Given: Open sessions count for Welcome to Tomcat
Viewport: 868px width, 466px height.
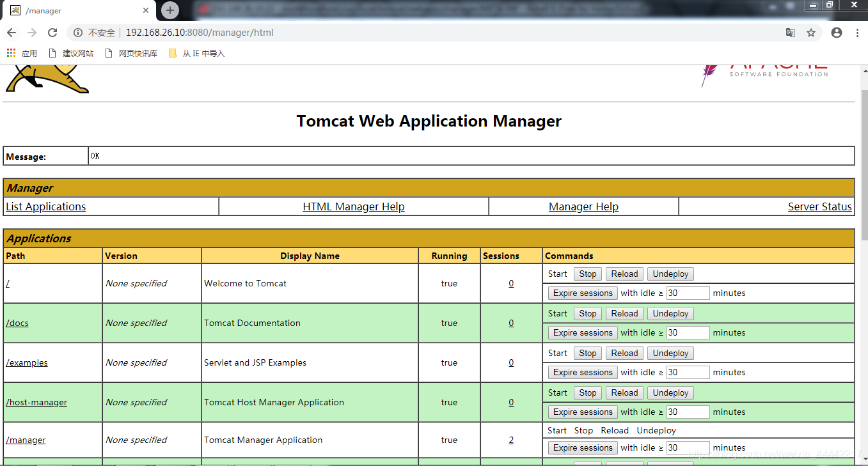Looking at the screenshot, I should point(511,283).
